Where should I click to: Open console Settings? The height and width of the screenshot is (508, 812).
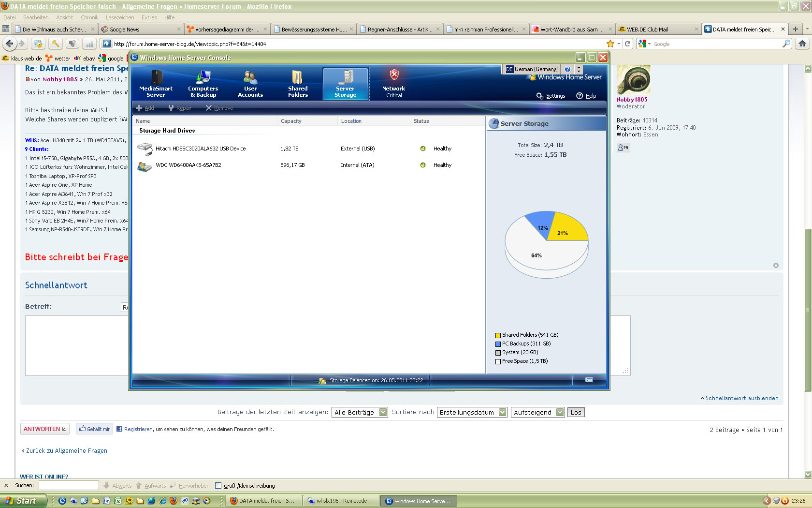click(x=551, y=96)
